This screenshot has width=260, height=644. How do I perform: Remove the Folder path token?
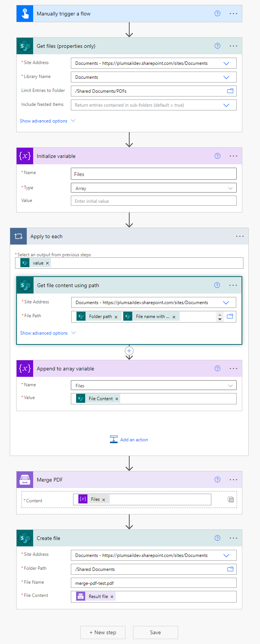pos(116,317)
